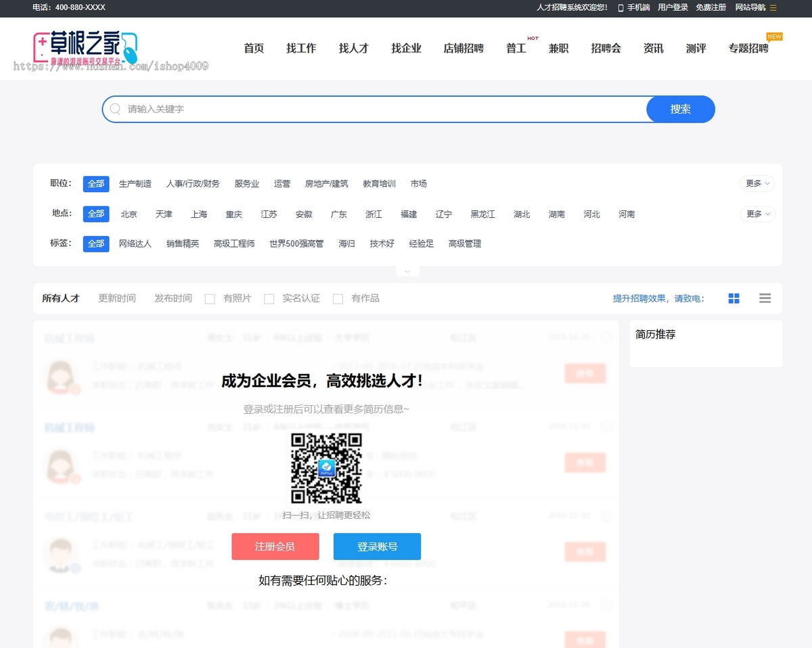Filter 地点 by 黑龙江
Screen dimensions: 812x648
(x=483, y=214)
